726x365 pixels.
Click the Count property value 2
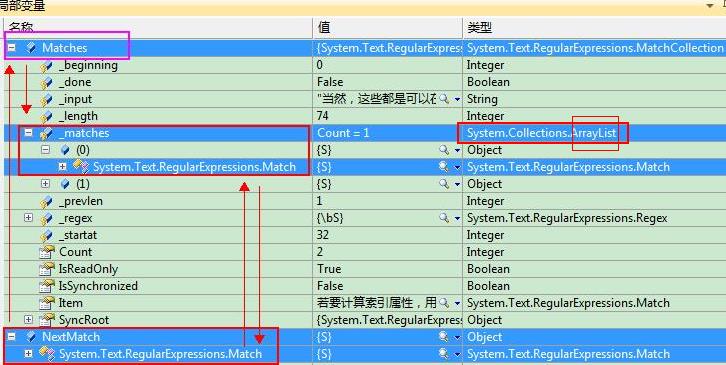(320, 252)
